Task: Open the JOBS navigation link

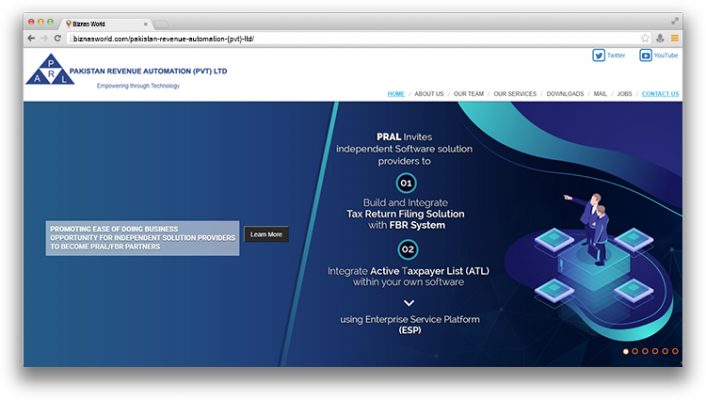Action: [x=624, y=94]
